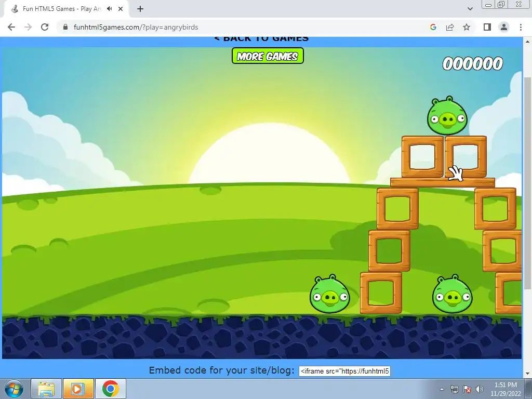Click the network tray icon

(454, 389)
